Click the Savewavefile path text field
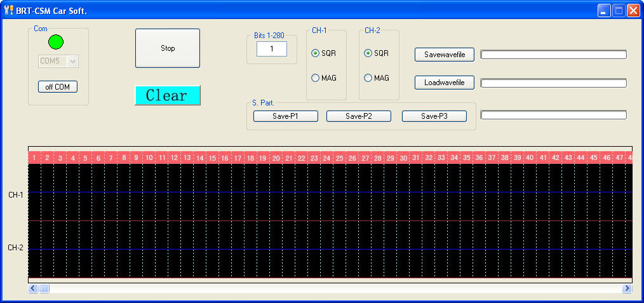644x303 pixels. coord(553,55)
